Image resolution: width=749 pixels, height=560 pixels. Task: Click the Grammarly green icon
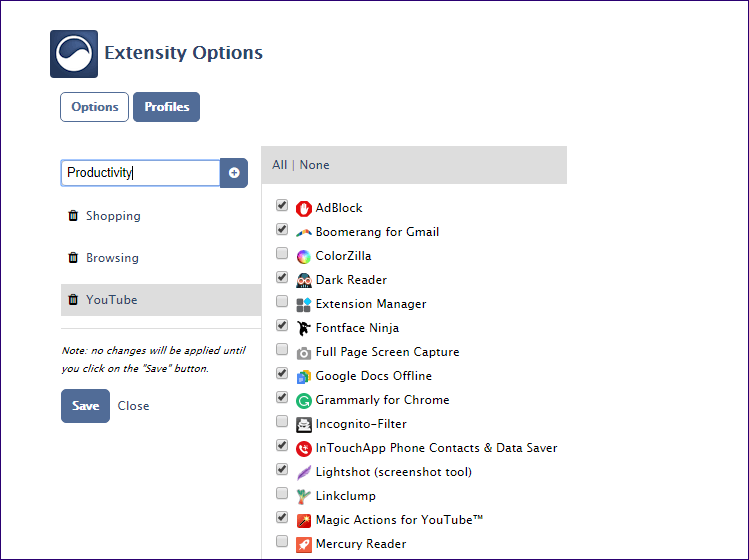coord(304,400)
